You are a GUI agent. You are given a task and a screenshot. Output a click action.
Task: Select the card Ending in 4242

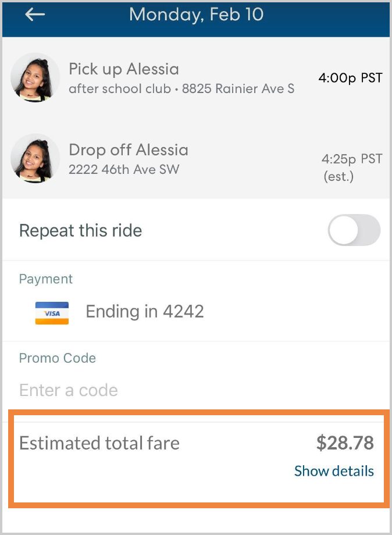click(145, 312)
